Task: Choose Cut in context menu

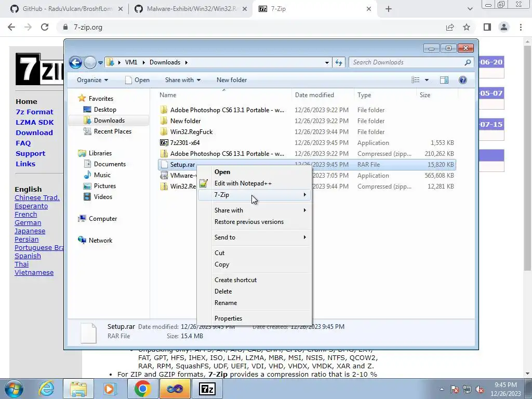Action: (255, 253)
